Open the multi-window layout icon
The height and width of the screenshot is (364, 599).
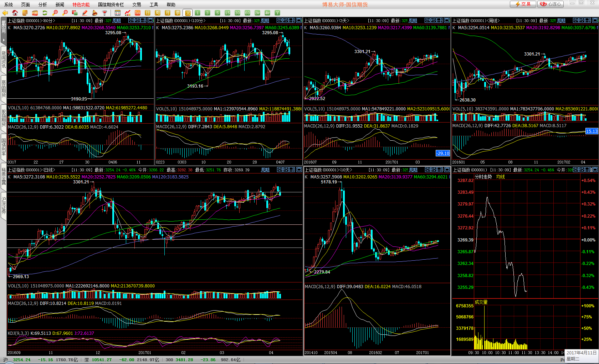(75, 13)
